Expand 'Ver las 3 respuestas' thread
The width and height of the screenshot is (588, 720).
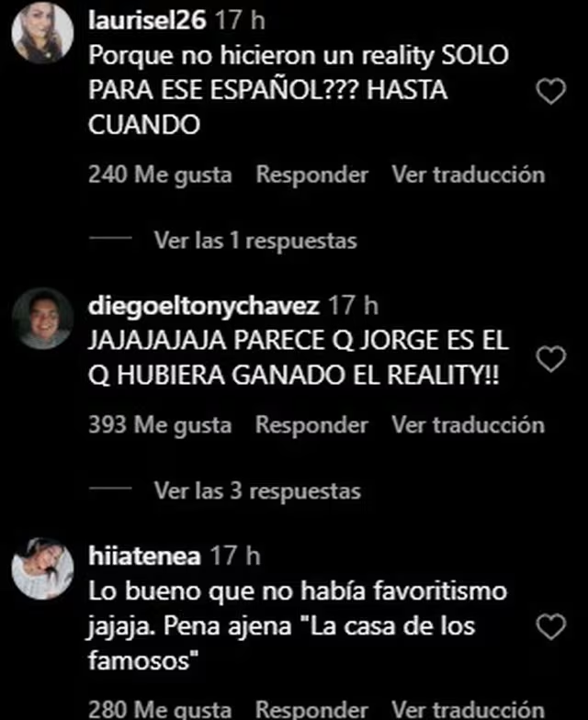tap(257, 490)
